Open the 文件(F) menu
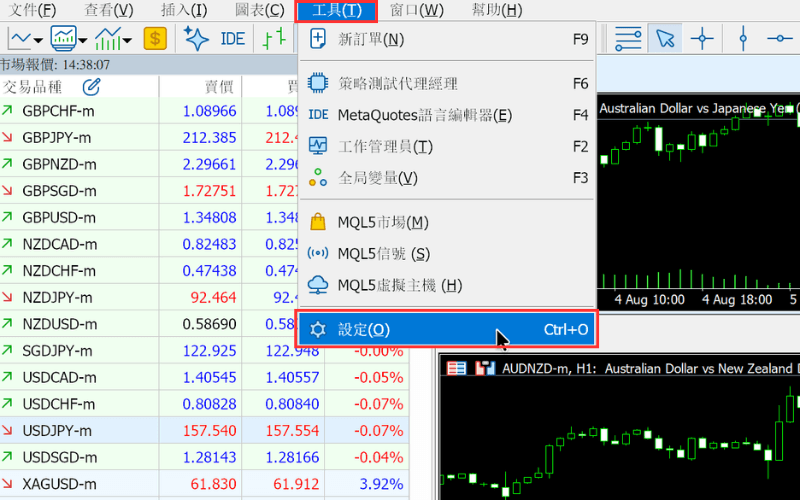The image size is (800, 500). (x=32, y=10)
